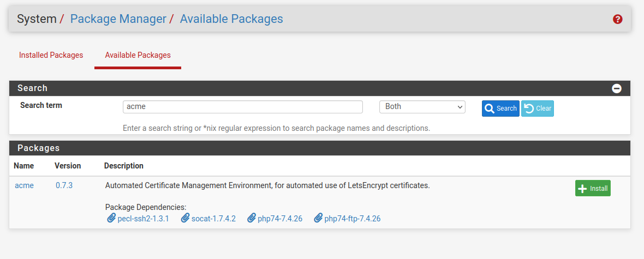Screen dimensions: 644x259
Task: Click the circular arrow icon on Clear
Action: pos(529,109)
